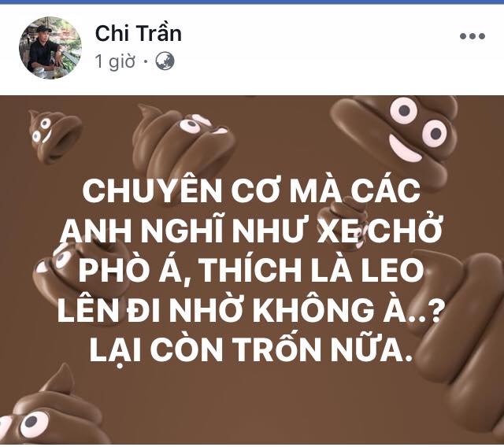Screen dimensions: 504x447
Task: Open Chi Trần's profile picture
Action: 50,48
